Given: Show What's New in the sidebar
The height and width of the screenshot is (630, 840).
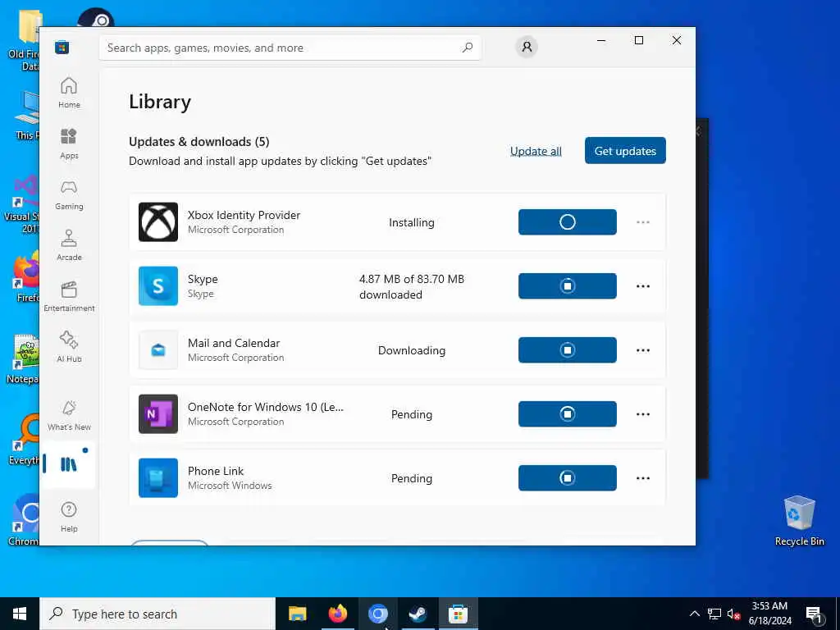Looking at the screenshot, I should pyautogui.click(x=69, y=415).
